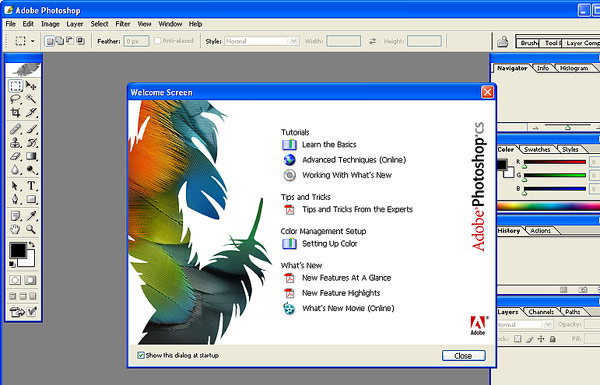This screenshot has width=600, height=385.
Task: Select the Blur tool
Action: (x=16, y=170)
